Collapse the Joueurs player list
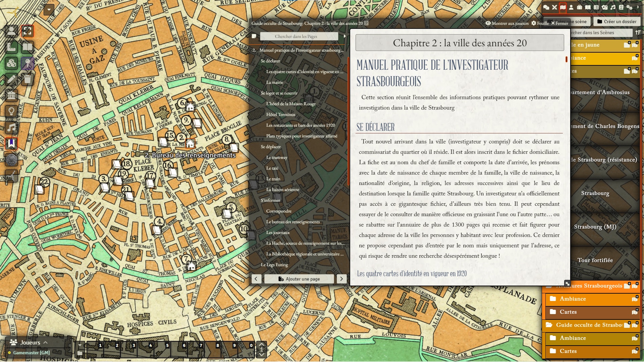The image size is (644, 362). [45, 343]
